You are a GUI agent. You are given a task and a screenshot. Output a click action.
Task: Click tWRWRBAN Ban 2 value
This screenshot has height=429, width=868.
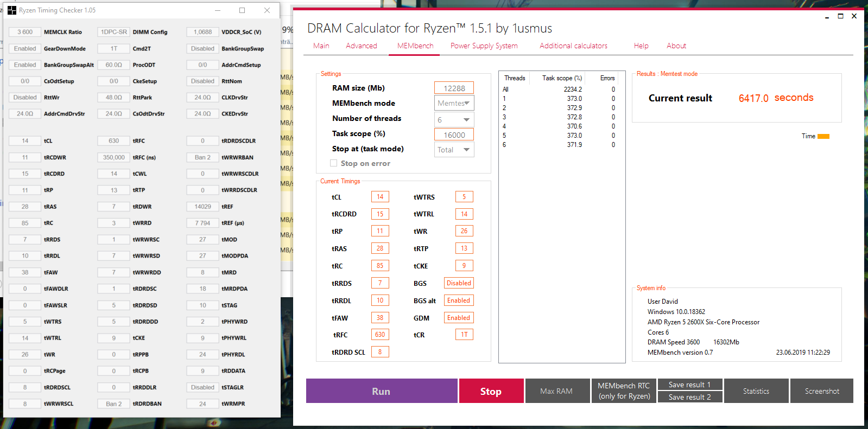pyautogui.click(x=202, y=157)
